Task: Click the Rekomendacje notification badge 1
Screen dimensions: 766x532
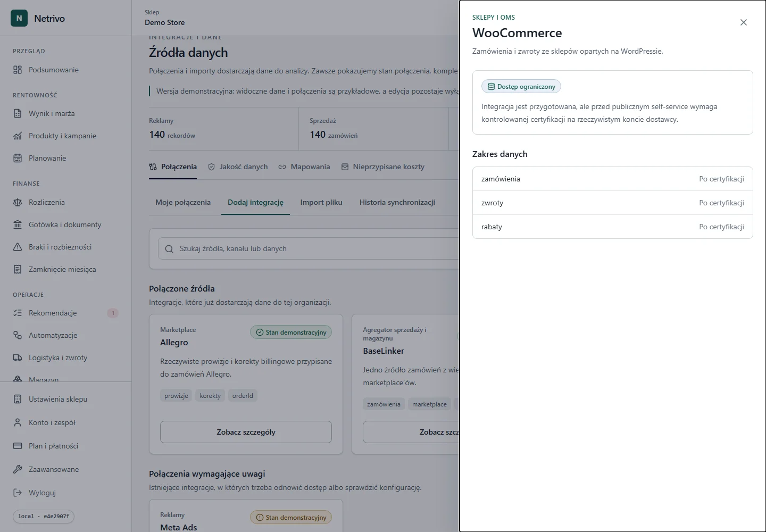Action: [x=113, y=313]
